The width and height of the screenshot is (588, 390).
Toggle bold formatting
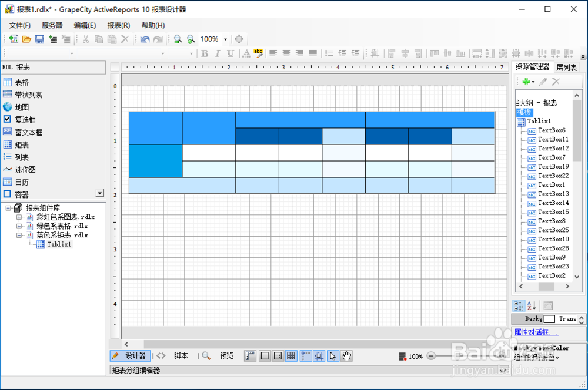pyautogui.click(x=205, y=53)
